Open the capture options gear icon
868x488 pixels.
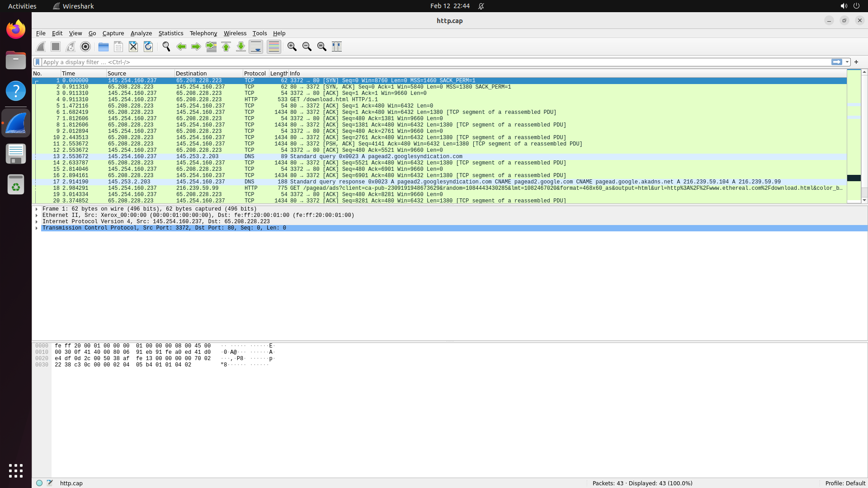[x=85, y=47]
